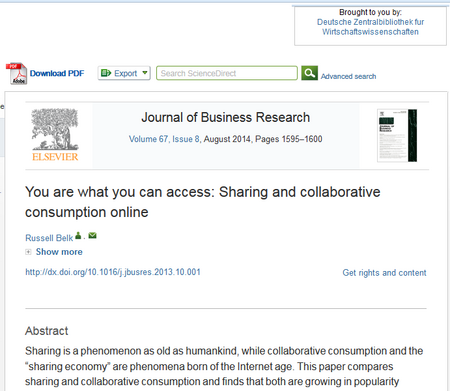
Task: Click Get rights and content
Action: click(x=384, y=273)
